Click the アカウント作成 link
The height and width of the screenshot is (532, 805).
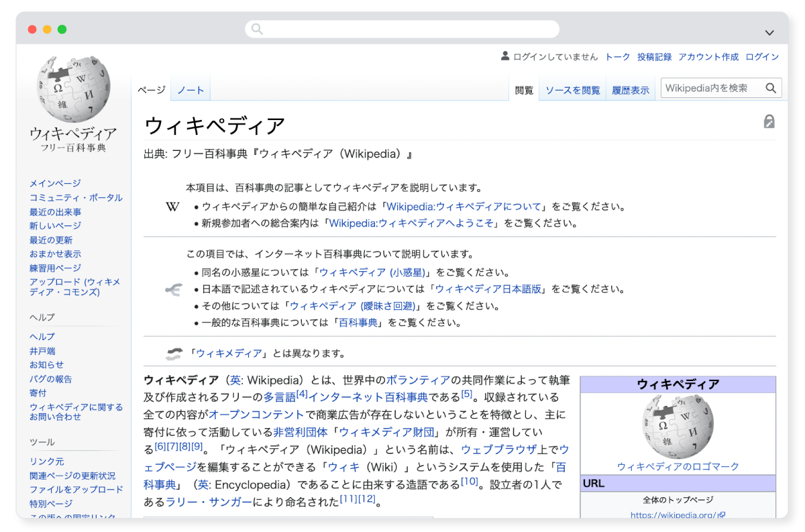pos(708,57)
